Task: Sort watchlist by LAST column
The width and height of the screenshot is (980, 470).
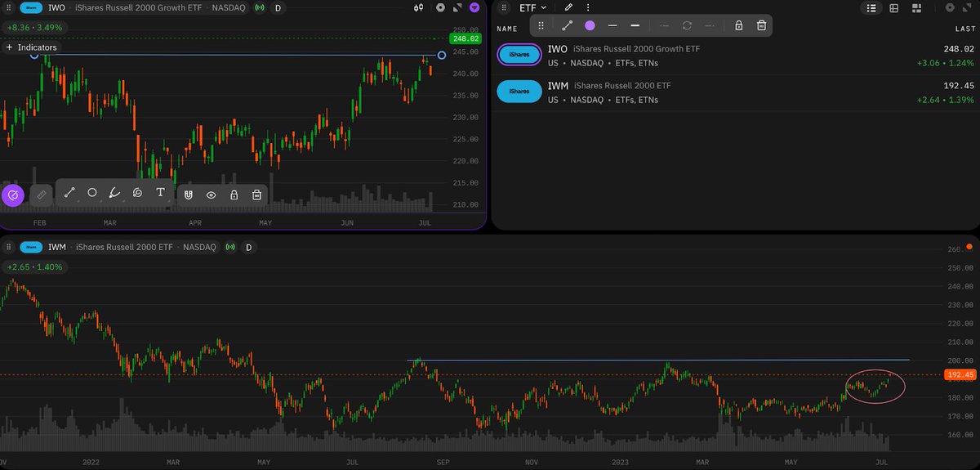Action: pos(965,29)
